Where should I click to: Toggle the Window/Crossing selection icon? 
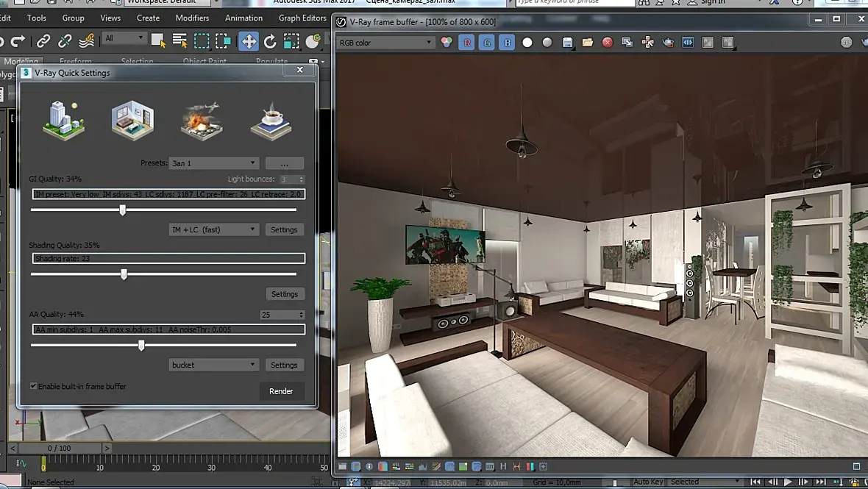(223, 41)
